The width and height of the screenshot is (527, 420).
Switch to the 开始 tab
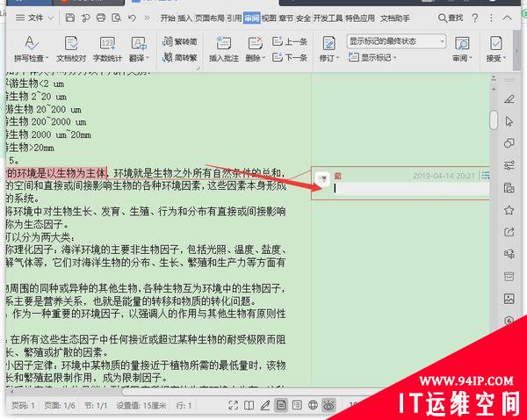pos(168,18)
